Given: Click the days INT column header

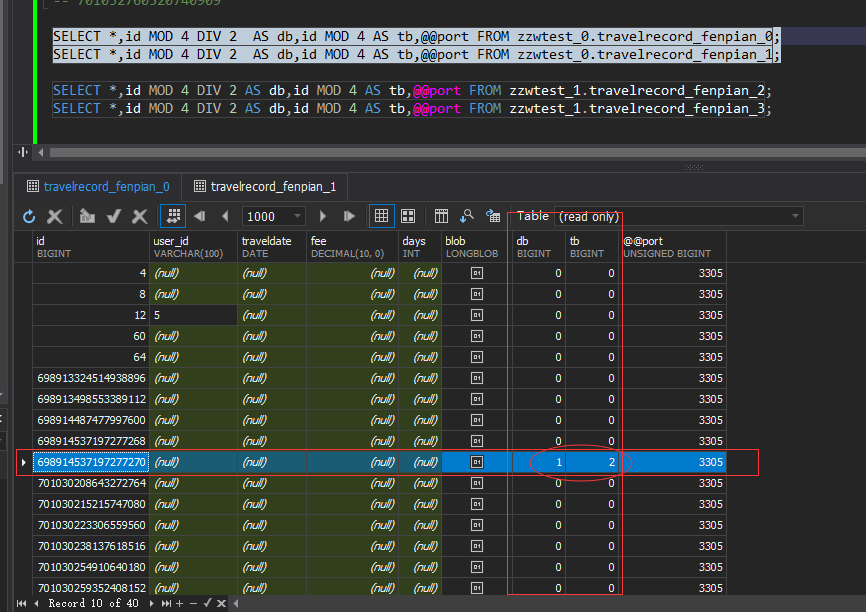Looking at the screenshot, I should coord(420,247).
